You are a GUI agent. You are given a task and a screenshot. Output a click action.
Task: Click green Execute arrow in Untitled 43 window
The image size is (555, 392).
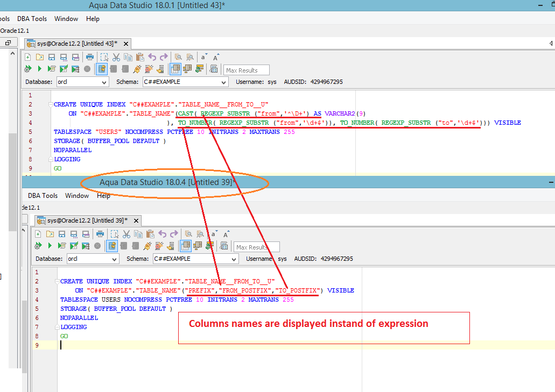[40, 69]
